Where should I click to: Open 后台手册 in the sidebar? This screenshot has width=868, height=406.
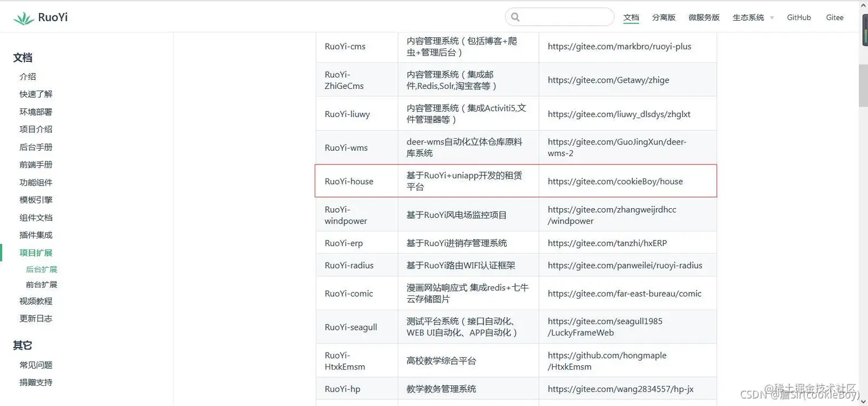(36, 147)
